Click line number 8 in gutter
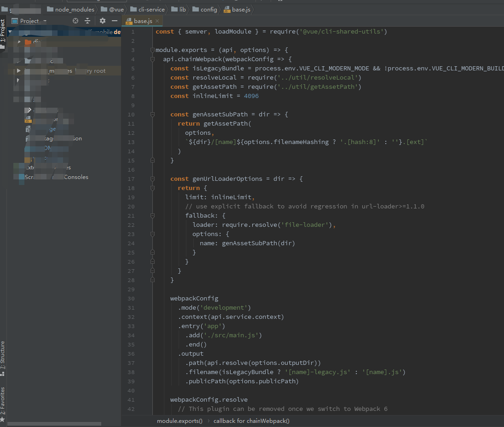504x427 pixels. point(133,96)
